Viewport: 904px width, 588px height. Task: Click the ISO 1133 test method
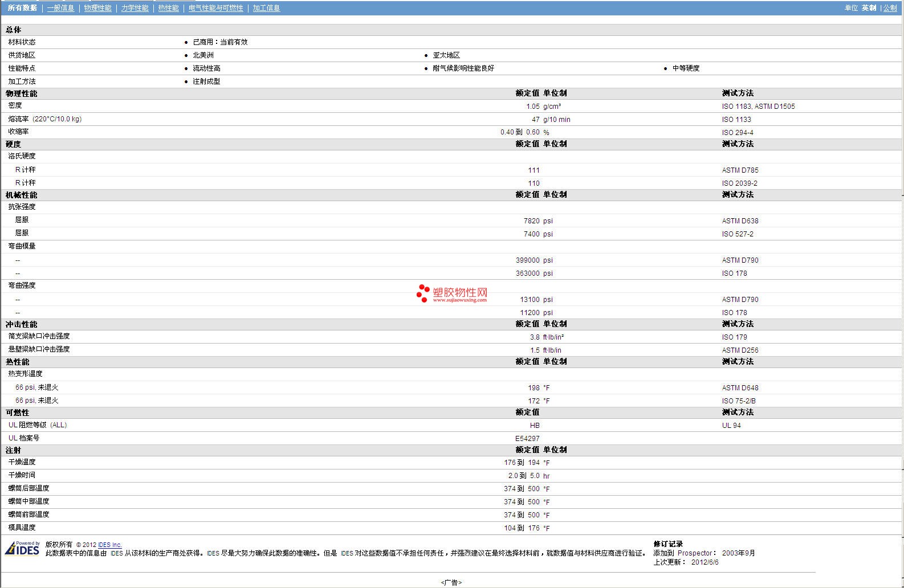pos(736,120)
